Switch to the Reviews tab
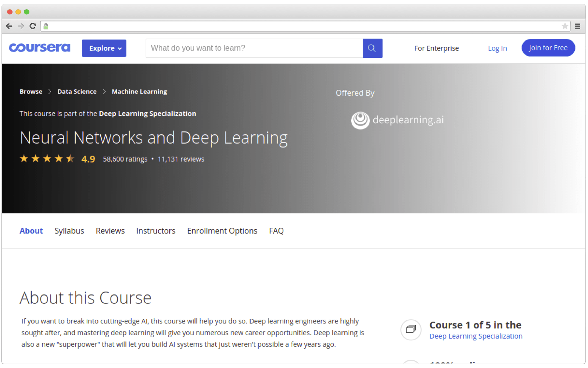Screen dimensions: 588x368 pyautogui.click(x=110, y=231)
